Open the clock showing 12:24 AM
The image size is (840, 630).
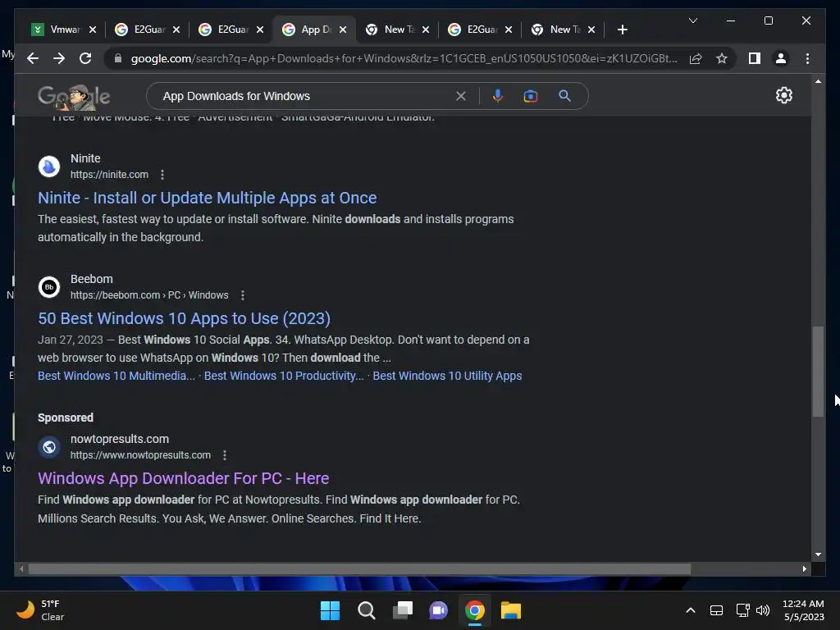coord(803,610)
